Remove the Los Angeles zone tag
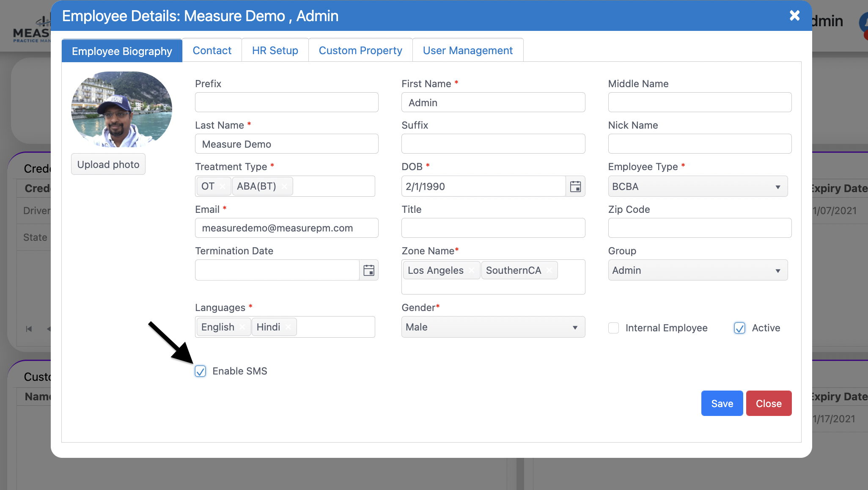 (472, 270)
